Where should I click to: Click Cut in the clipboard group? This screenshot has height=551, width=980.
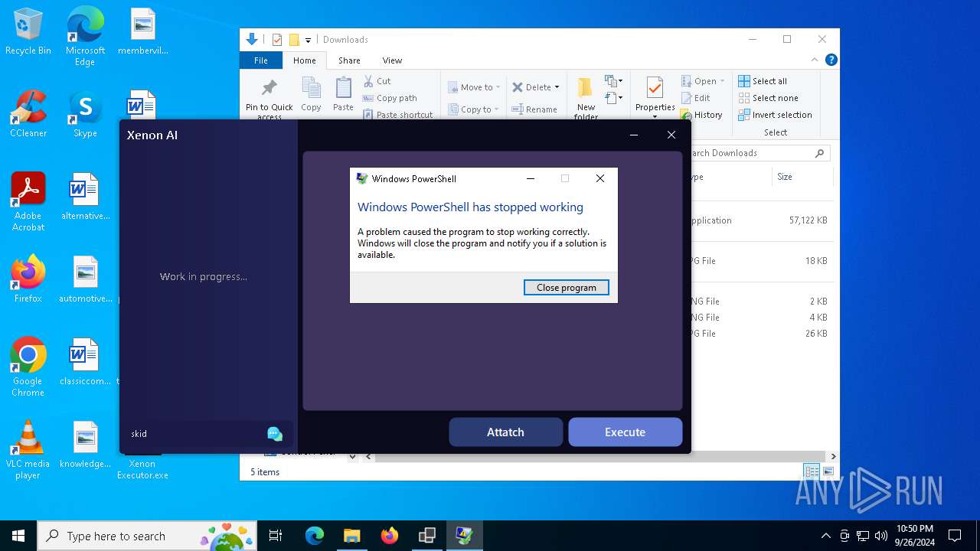point(377,81)
